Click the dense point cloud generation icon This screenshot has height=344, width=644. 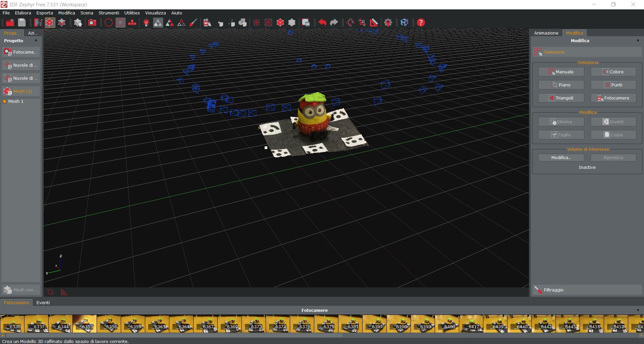click(268, 22)
